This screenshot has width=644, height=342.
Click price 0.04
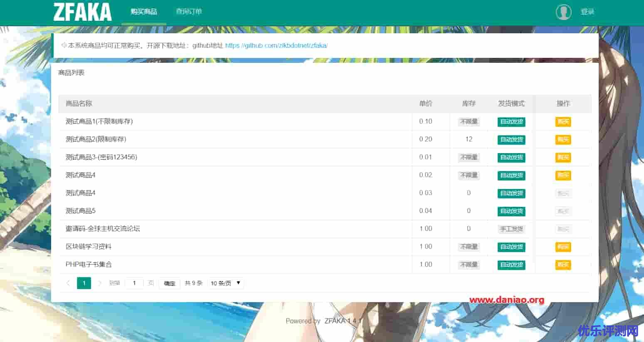(x=426, y=211)
